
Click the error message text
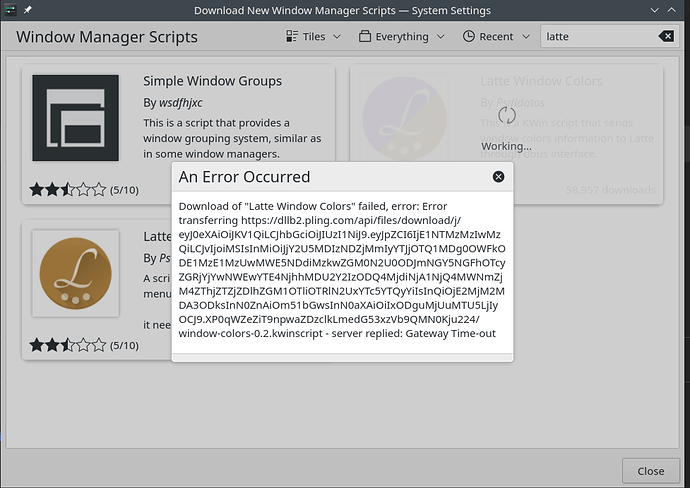pos(341,269)
